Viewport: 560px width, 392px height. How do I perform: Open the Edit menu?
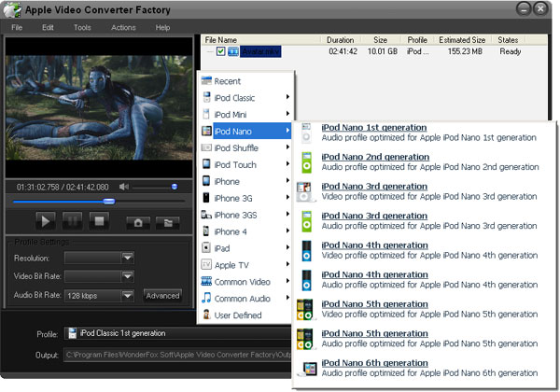[48, 27]
